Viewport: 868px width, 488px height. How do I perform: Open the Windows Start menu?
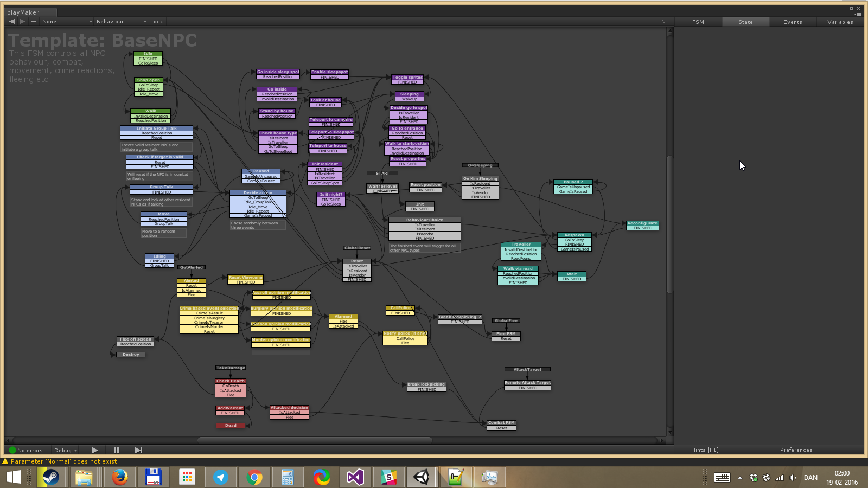(14, 477)
